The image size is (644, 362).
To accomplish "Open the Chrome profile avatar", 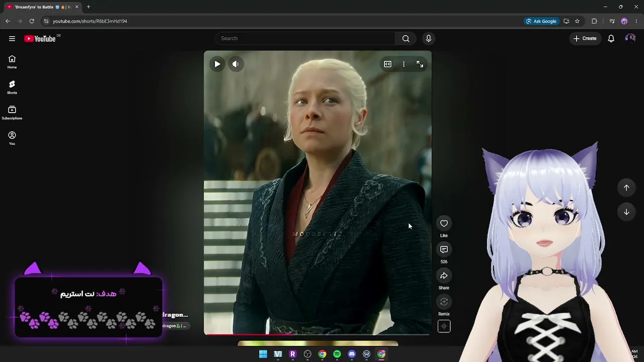I will tap(624, 21).
